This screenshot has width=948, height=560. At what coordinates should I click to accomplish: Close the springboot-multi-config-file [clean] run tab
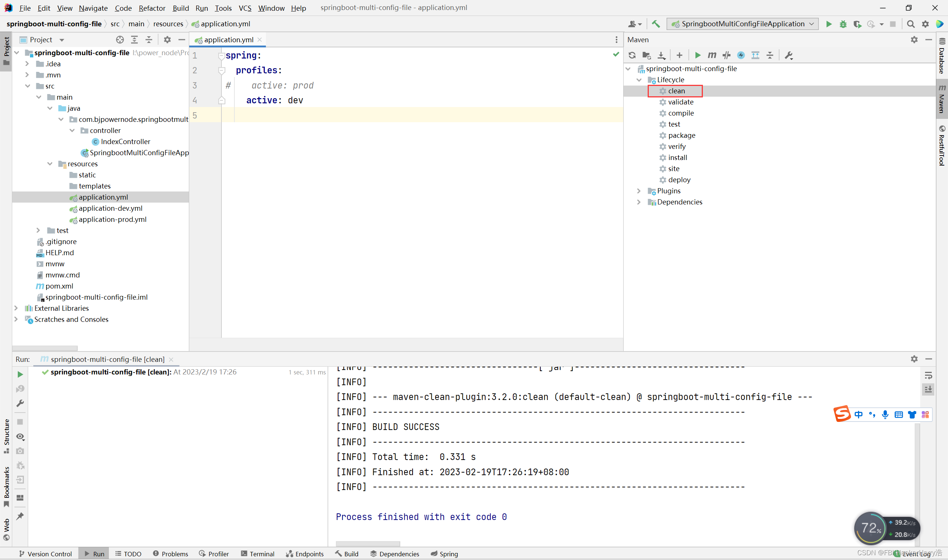click(171, 359)
